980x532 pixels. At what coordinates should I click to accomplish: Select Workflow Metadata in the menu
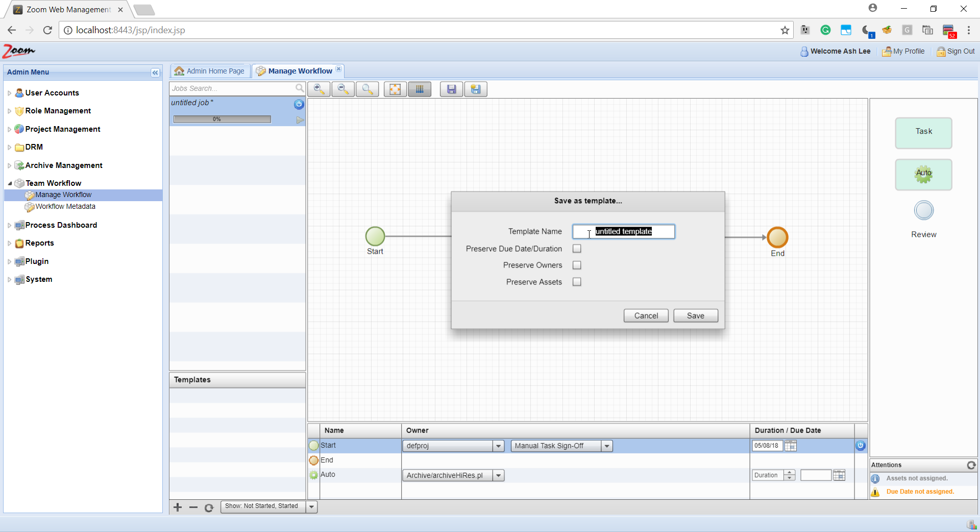[65, 207]
